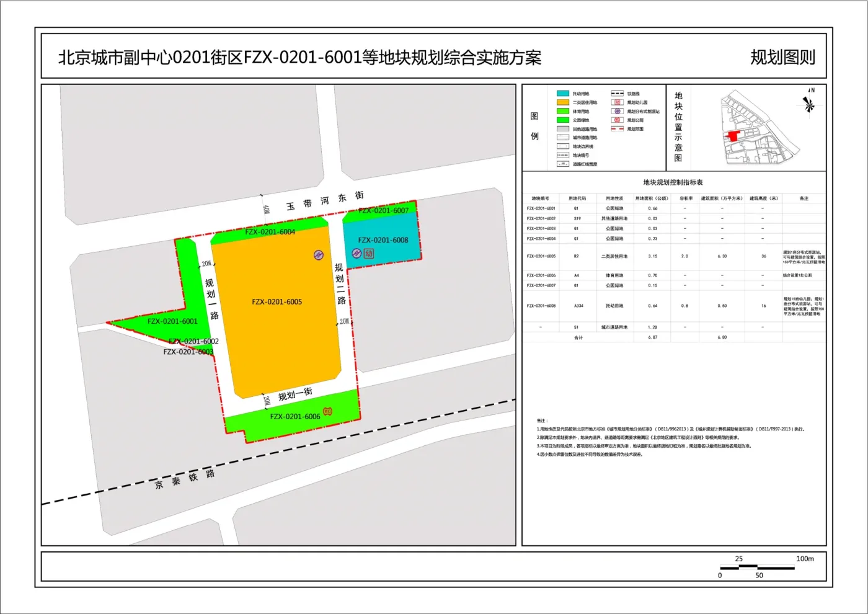This screenshot has width=868, height=614.
Task: Select the FZX-0201-6001 green parcel label
Action: (x=172, y=321)
